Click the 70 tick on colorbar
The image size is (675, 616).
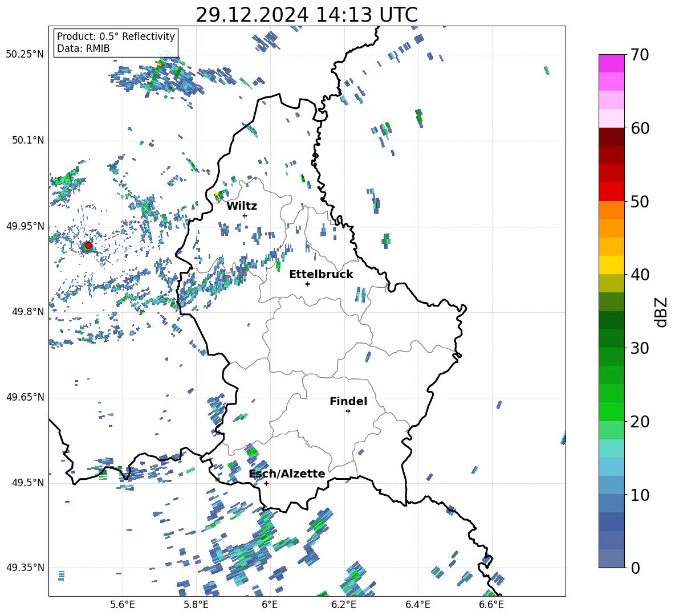tap(640, 55)
